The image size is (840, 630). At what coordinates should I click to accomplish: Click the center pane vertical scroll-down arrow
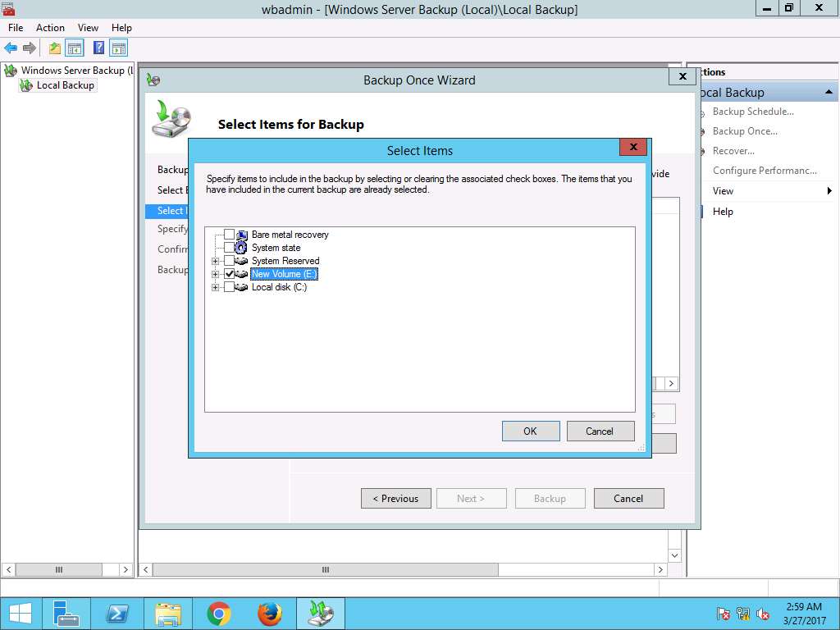tap(674, 555)
